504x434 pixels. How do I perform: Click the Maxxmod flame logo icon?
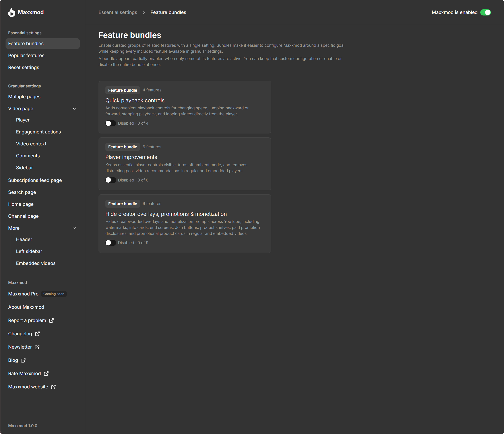point(12,12)
